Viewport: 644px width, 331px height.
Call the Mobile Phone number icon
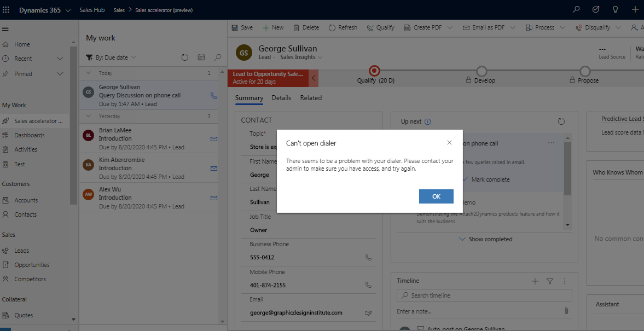pyautogui.click(x=368, y=285)
